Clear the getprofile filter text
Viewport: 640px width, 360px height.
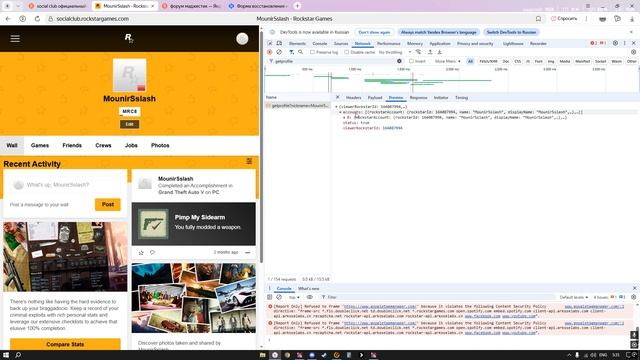tap(399, 61)
